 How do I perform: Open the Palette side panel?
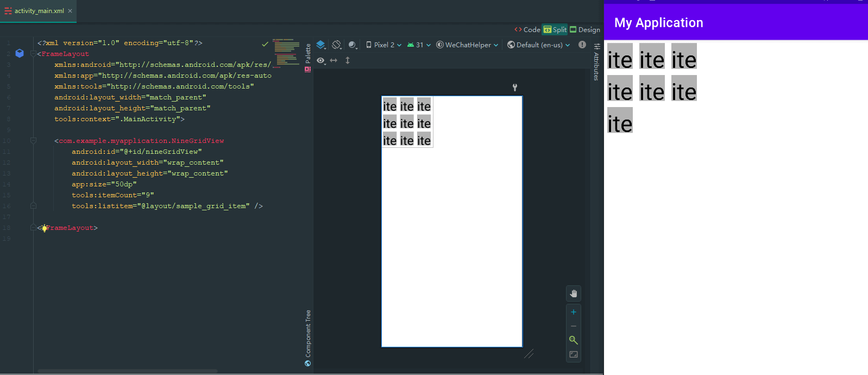click(308, 53)
